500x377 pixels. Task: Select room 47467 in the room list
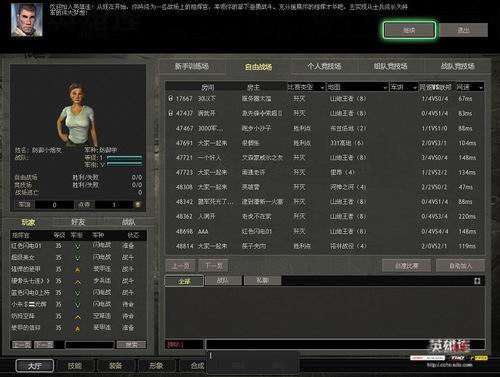pos(325,128)
